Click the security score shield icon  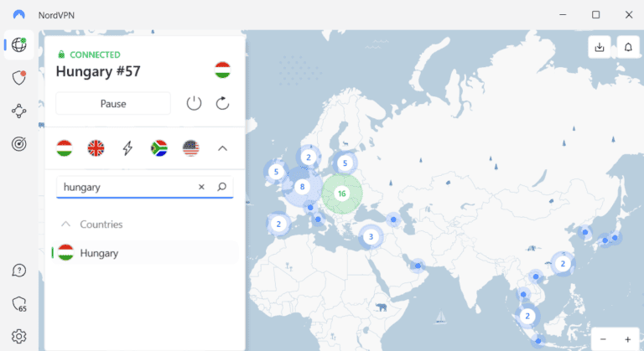coord(18,303)
